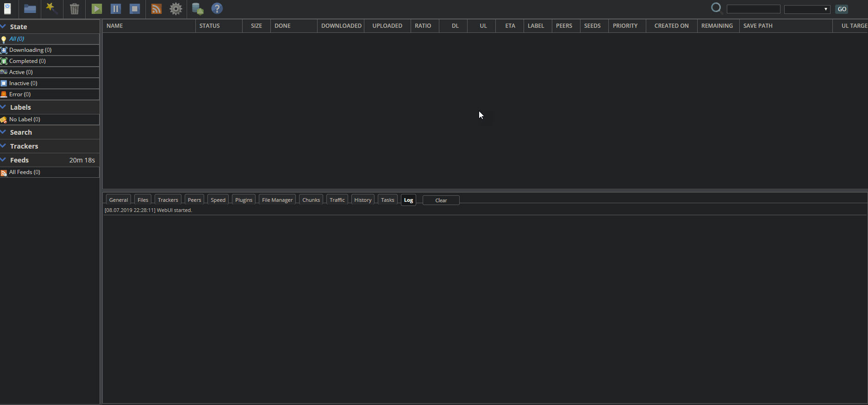The width and height of the screenshot is (868, 405).
Task: Select the Error (0) filter
Action: [x=50, y=94]
